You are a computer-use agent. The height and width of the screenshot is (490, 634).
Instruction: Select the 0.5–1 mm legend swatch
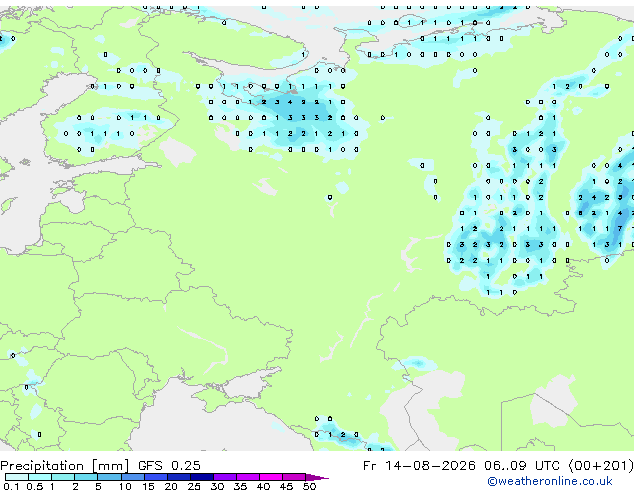40,477
